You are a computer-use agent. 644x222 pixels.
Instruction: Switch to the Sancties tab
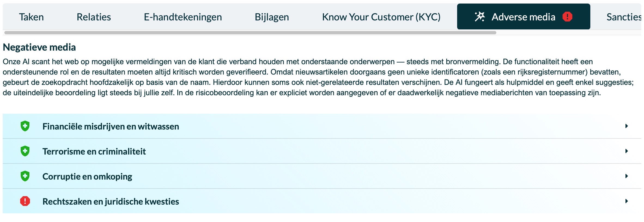click(x=624, y=17)
